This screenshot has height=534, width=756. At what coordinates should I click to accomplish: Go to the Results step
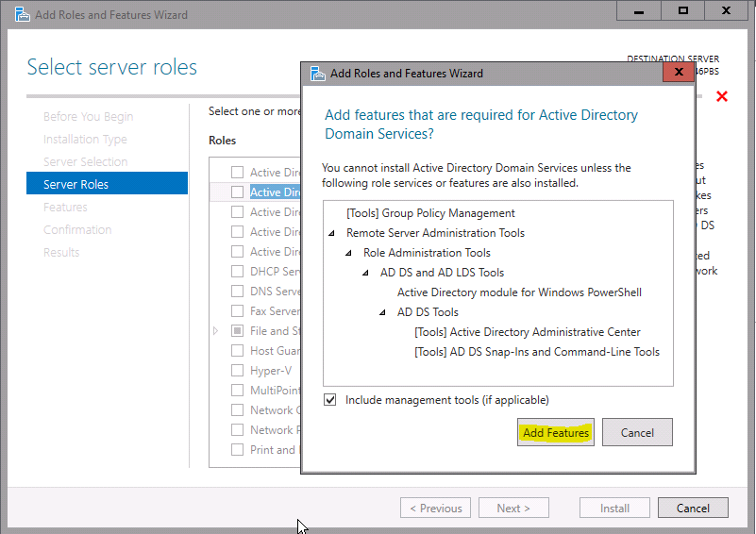tap(61, 253)
